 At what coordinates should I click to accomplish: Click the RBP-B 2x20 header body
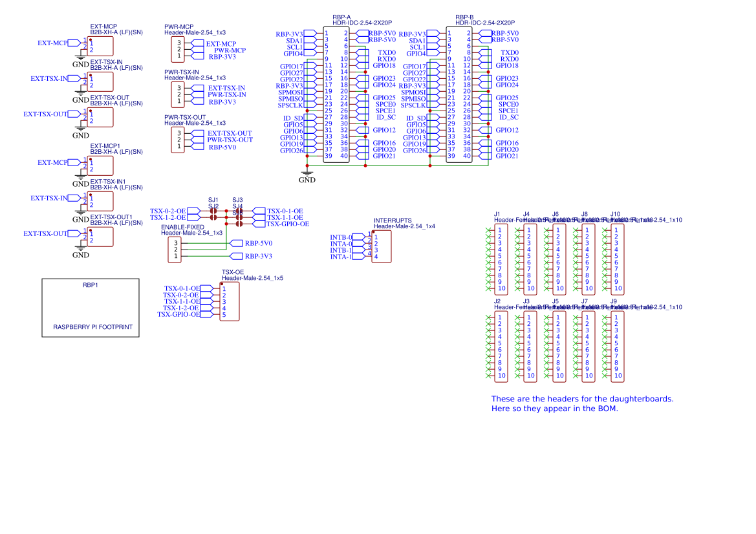[x=459, y=94]
